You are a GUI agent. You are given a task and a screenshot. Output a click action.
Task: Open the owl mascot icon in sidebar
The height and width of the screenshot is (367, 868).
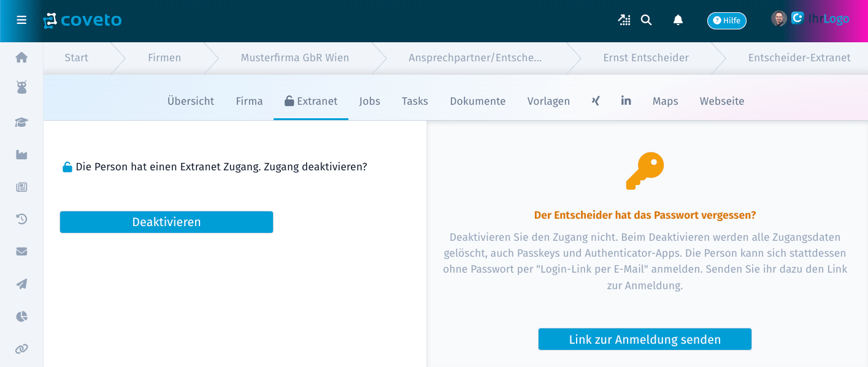point(21,88)
